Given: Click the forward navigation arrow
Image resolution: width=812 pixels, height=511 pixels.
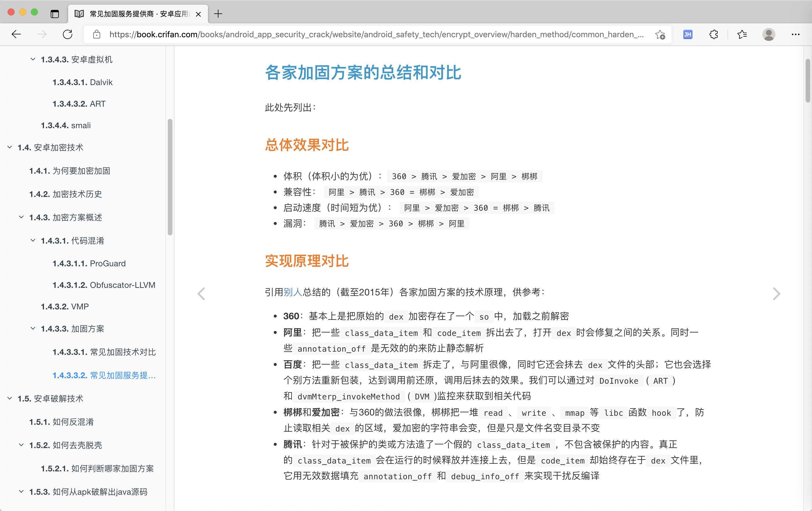Looking at the screenshot, I should coord(42,34).
